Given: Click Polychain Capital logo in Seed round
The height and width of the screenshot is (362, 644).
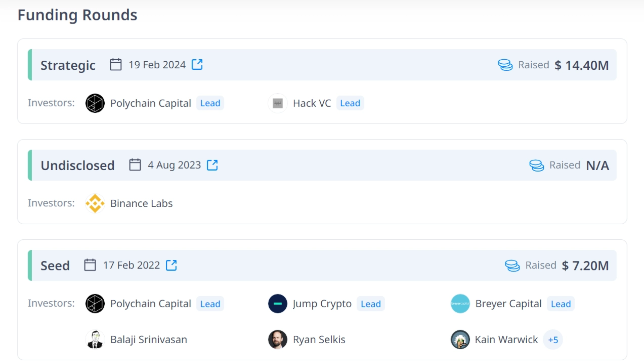Looking at the screenshot, I should [95, 304].
